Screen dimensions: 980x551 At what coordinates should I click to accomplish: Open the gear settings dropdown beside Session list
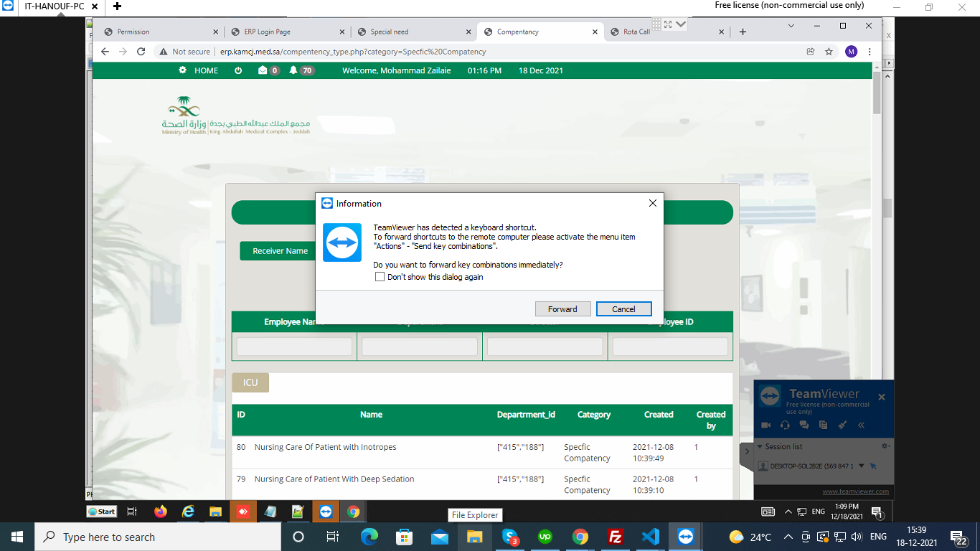885,446
